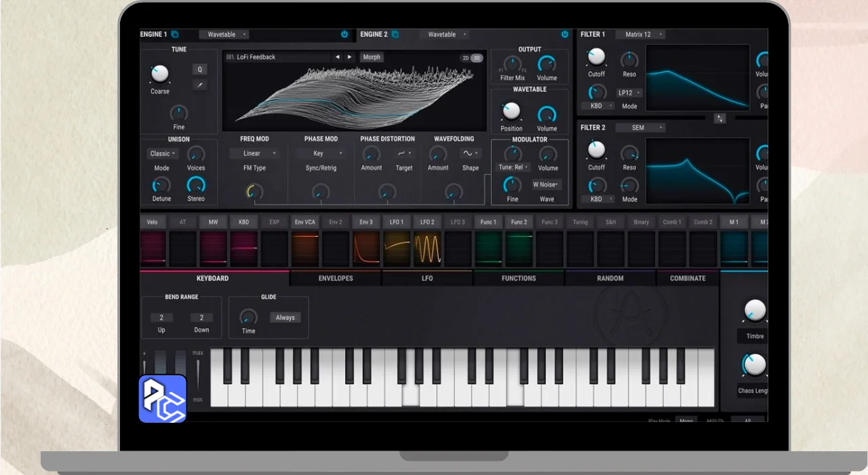This screenshot has width=868, height=475.
Task: Click the Env 3 envelope curve thumbnail
Action: coord(366,249)
